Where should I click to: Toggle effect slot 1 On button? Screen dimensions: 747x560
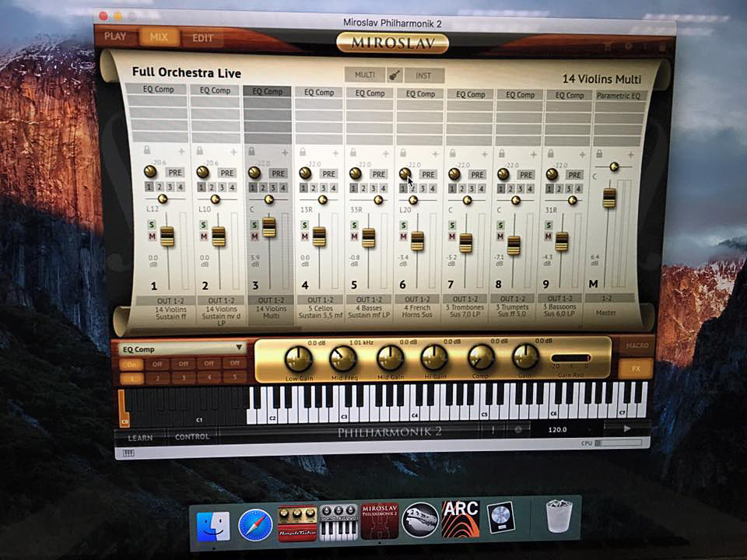coord(131,366)
